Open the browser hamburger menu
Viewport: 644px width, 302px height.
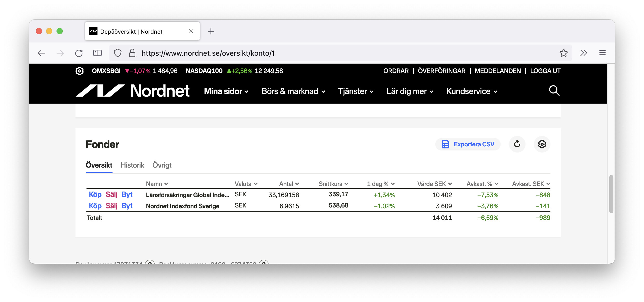[x=603, y=53]
